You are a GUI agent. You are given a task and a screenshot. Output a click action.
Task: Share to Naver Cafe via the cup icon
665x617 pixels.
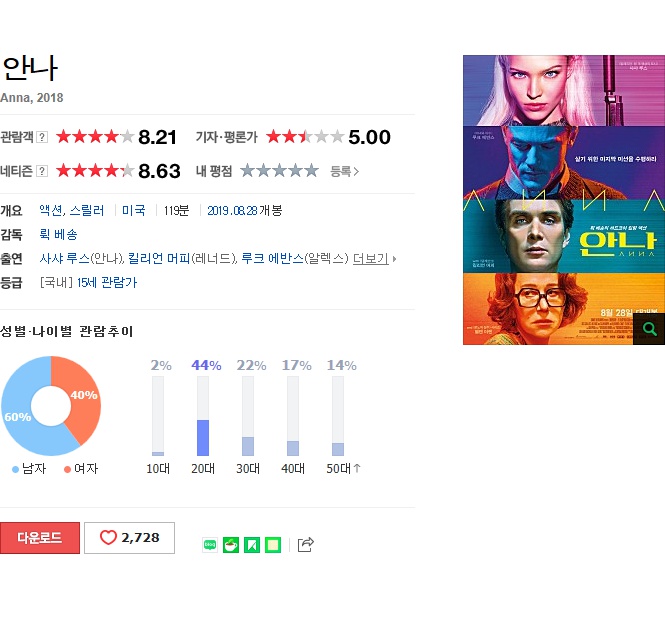tap(231, 545)
